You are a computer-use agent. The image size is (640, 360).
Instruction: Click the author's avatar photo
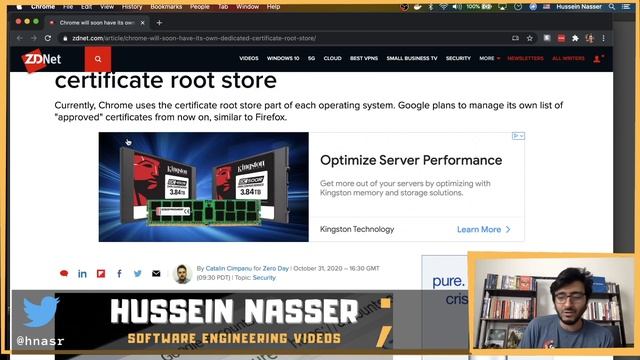pyautogui.click(x=182, y=273)
